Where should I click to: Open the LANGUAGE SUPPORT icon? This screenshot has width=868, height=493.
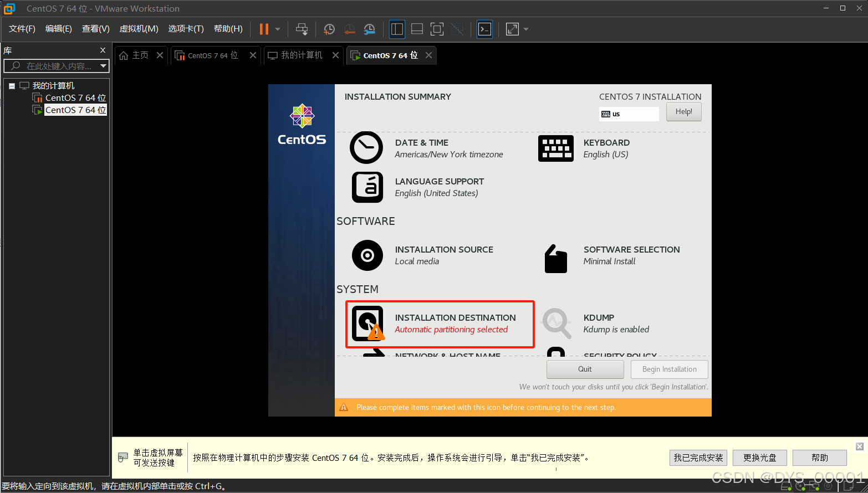coord(367,187)
